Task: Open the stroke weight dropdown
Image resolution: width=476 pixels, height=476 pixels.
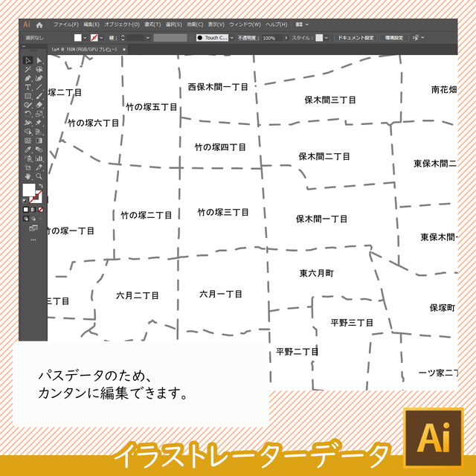Action: [x=148, y=38]
